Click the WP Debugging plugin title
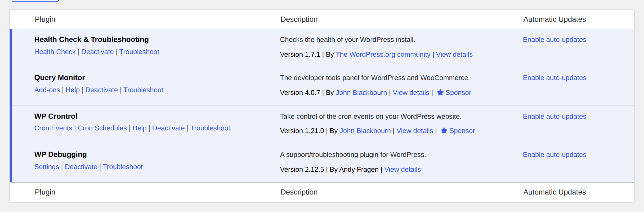The height and width of the screenshot is (212, 644). (x=60, y=154)
